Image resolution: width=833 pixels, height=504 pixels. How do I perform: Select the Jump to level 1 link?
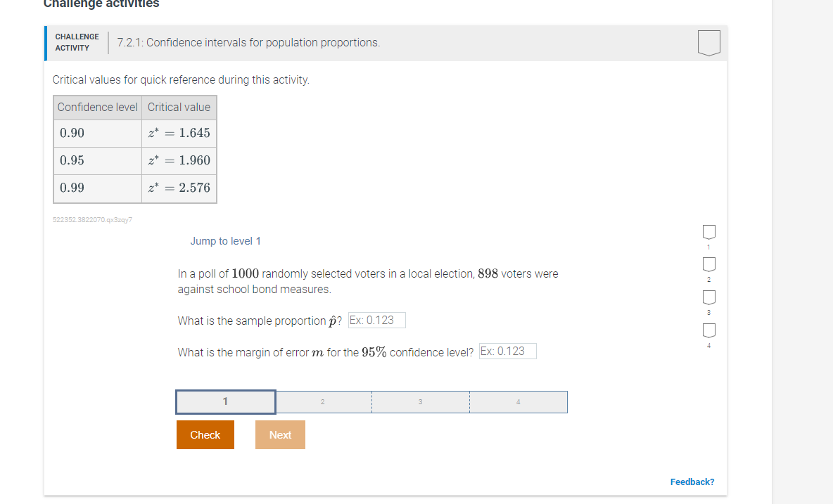(226, 240)
